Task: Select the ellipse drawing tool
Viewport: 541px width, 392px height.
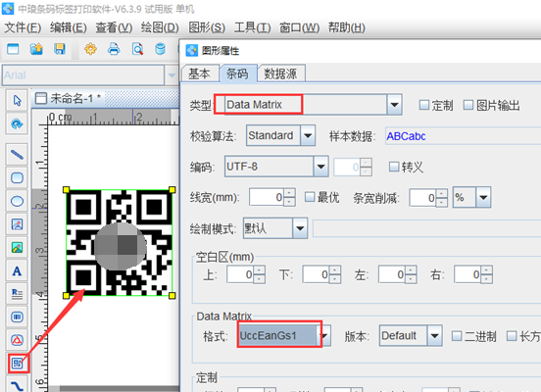Action: [17, 201]
